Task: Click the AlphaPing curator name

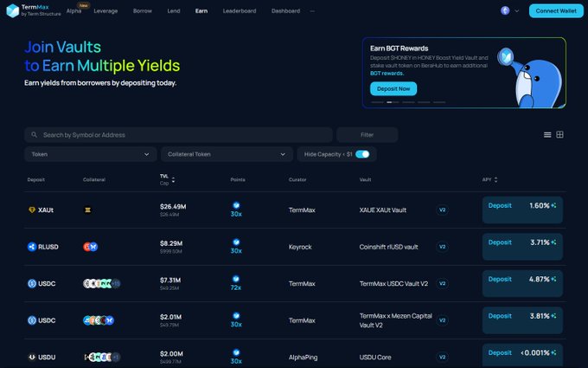Action: point(303,357)
